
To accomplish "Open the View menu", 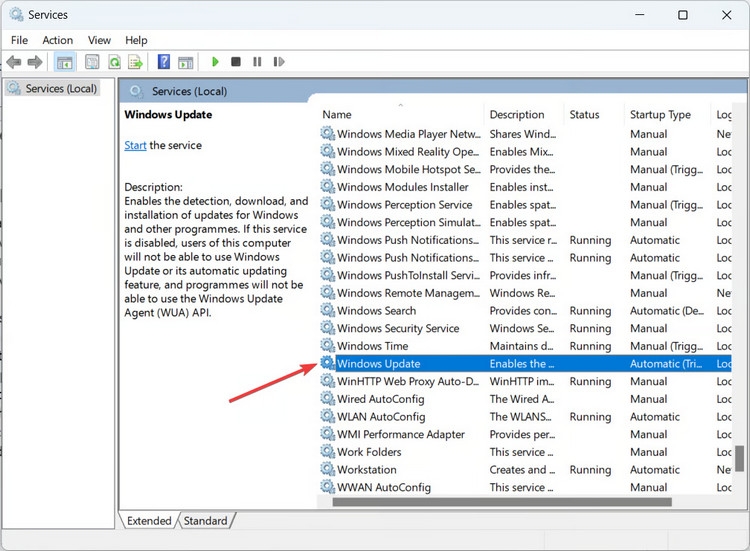I will pos(99,40).
